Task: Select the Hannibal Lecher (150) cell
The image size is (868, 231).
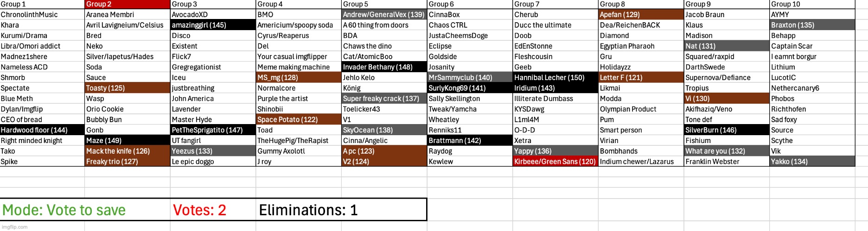Action: [x=555, y=78]
